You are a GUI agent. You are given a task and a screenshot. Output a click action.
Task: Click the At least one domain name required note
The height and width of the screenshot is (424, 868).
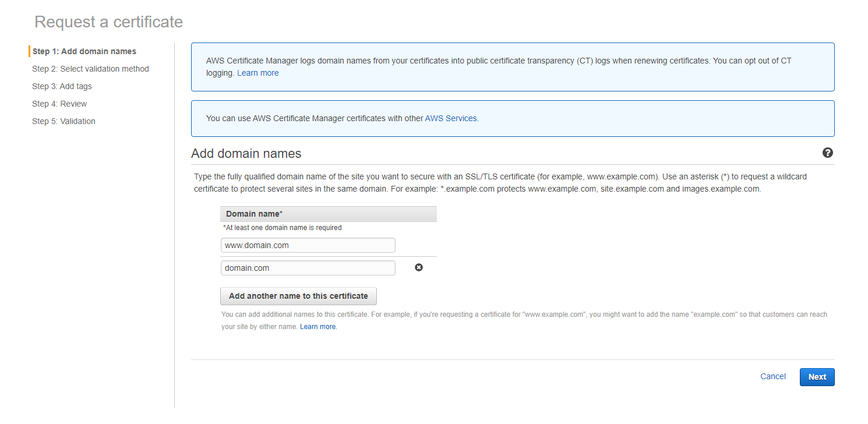(x=283, y=228)
